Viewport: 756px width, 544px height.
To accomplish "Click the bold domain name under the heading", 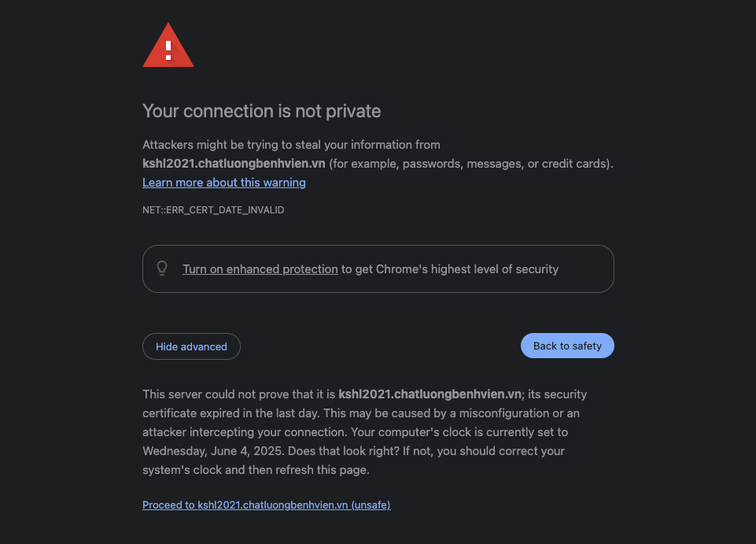I will coord(234,164).
